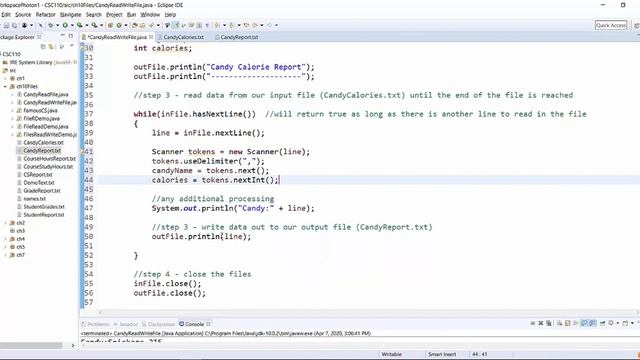
Task: Click Open Perspective icon beside Quick Access
Action: tap(637, 25)
